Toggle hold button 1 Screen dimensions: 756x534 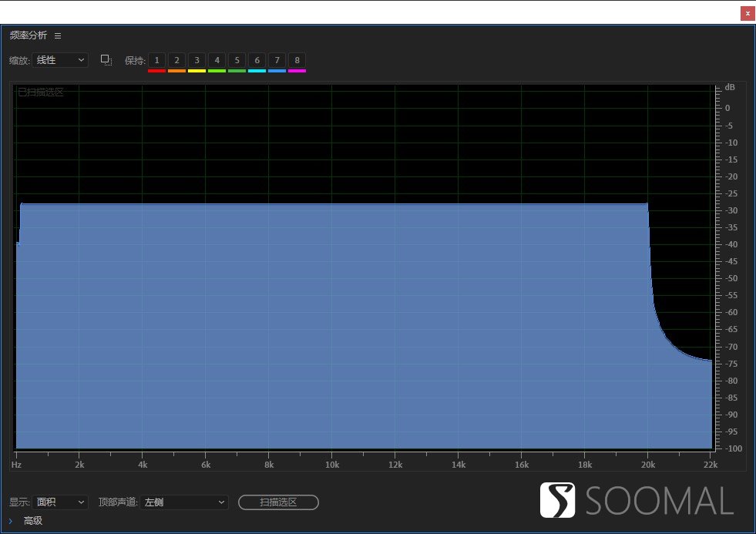pos(156,60)
